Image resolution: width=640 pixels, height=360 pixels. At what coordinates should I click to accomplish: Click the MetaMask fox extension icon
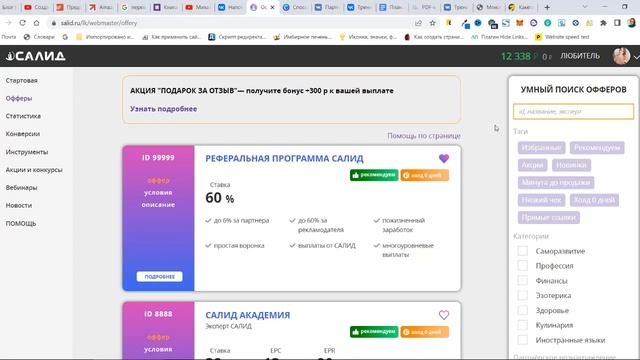[x=519, y=23]
